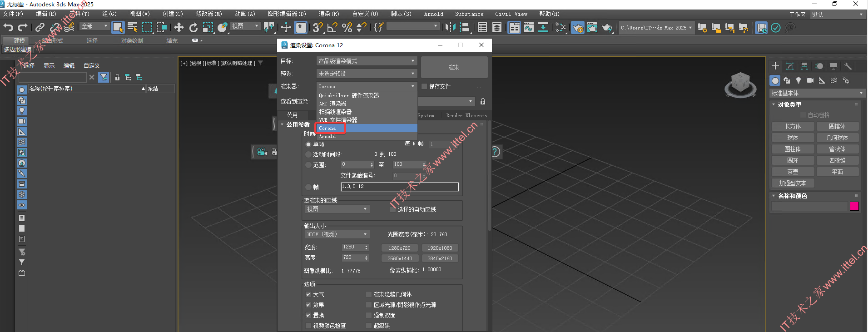
Task: Switch to the Hierarchy panel icon
Action: coord(804,66)
